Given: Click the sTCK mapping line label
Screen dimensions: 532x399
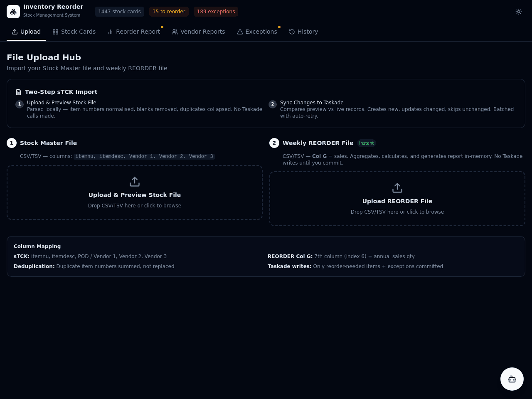Looking at the screenshot, I should point(22,256).
